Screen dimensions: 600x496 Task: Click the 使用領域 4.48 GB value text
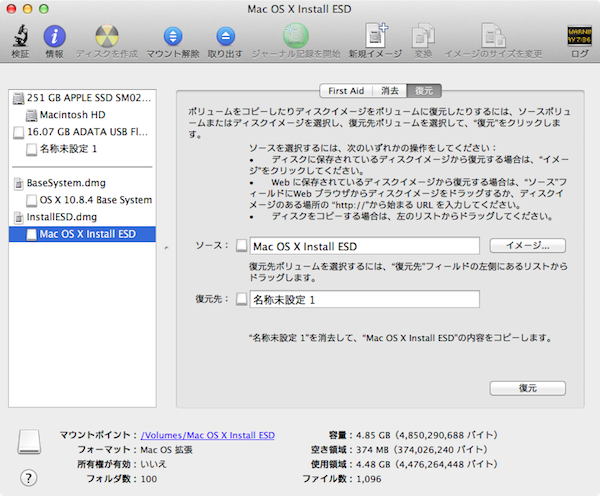click(x=427, y=464)
